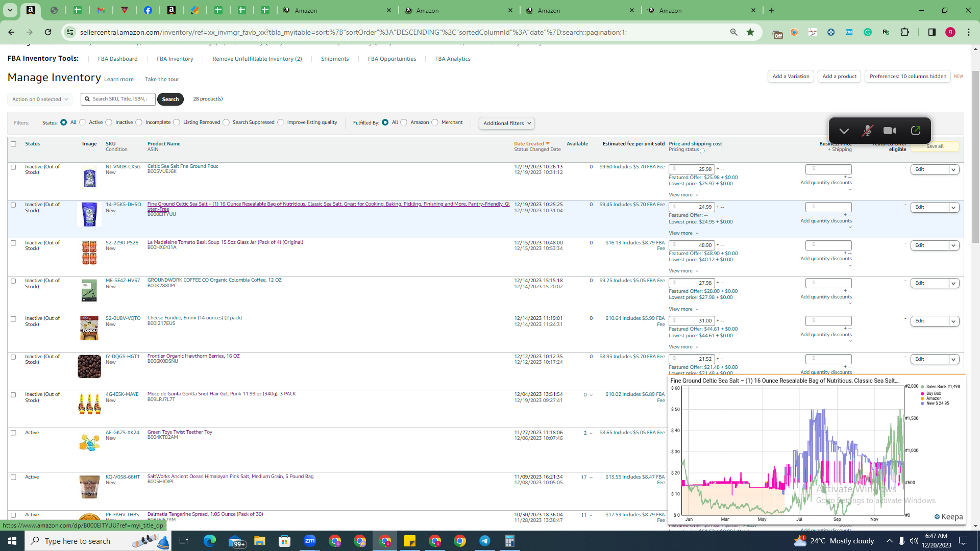Expand available quantity for SaltWorks Himalayan Salt
This screenshot has height=551, width=980.
coord(591,478)
